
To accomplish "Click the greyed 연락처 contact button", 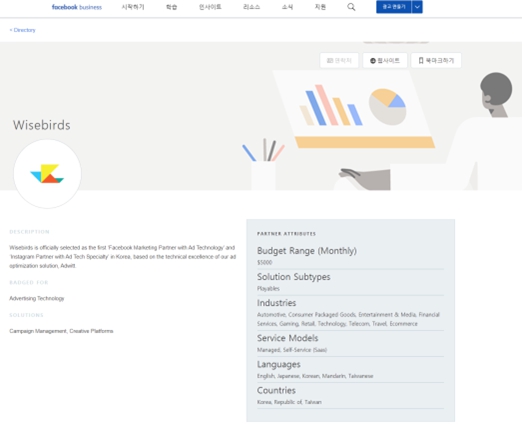I will coord(339,61).
